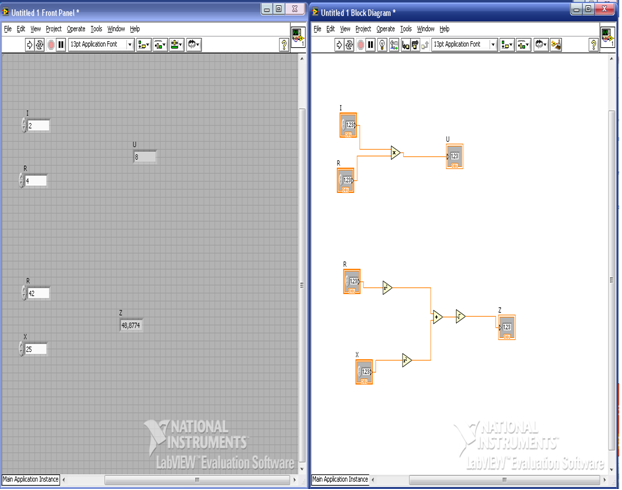Select the square root node before Z
The image size is (622, 490).
pyautogui.click(x=460, y=316)
